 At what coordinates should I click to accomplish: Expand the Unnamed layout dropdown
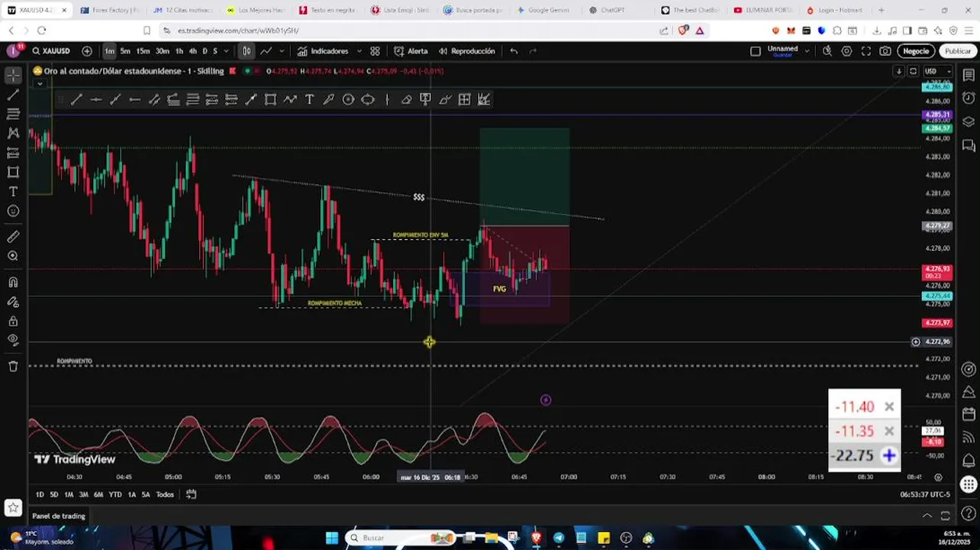[x=807, y=51]
